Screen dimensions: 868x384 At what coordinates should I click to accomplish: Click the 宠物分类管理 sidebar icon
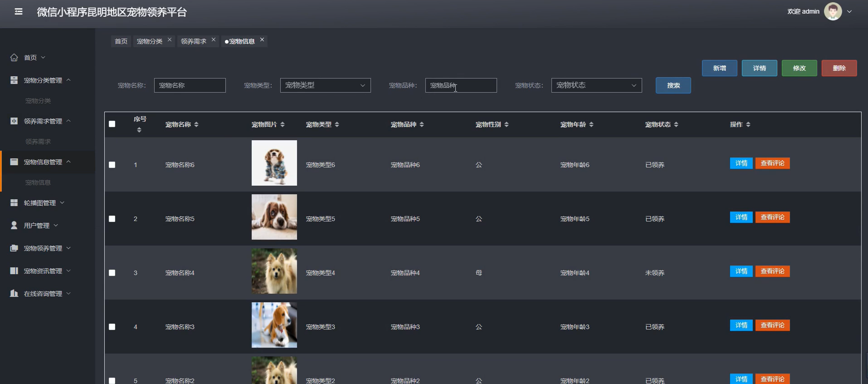(x=14, y=80)
